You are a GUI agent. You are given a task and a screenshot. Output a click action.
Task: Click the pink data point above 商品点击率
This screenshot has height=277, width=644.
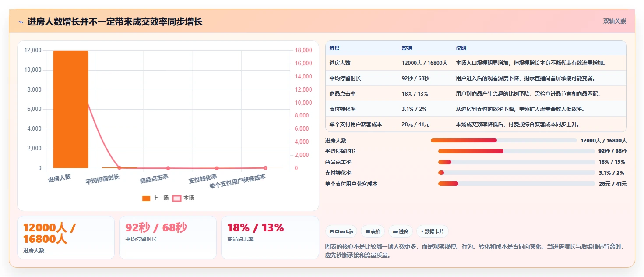[168, 168]
